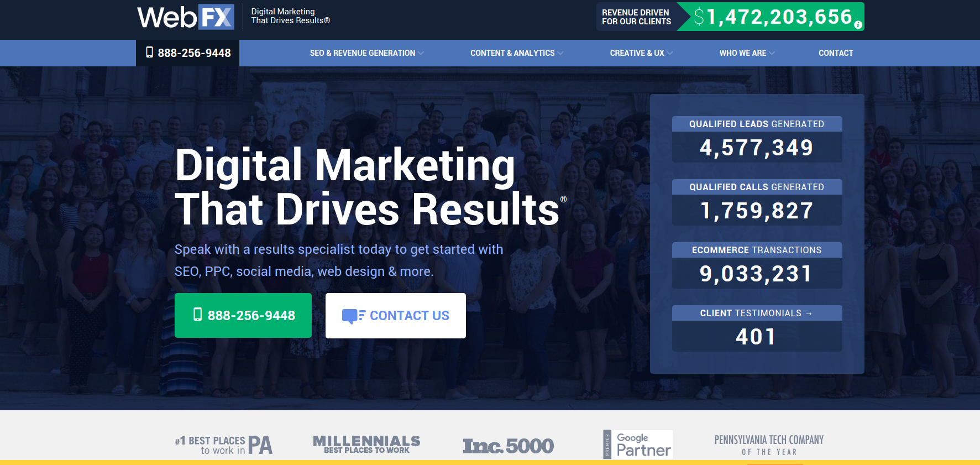
Task: Click the Pennsylvania Tech Company of the Year logo
Action: pyautogui.click(x=769, y=445)
